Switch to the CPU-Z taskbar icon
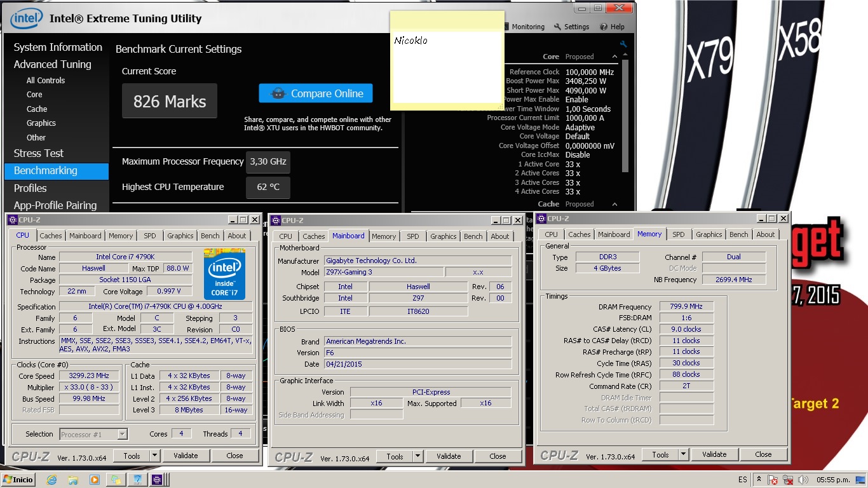Screen dimensions: 868x488 [x=157, y=480]
